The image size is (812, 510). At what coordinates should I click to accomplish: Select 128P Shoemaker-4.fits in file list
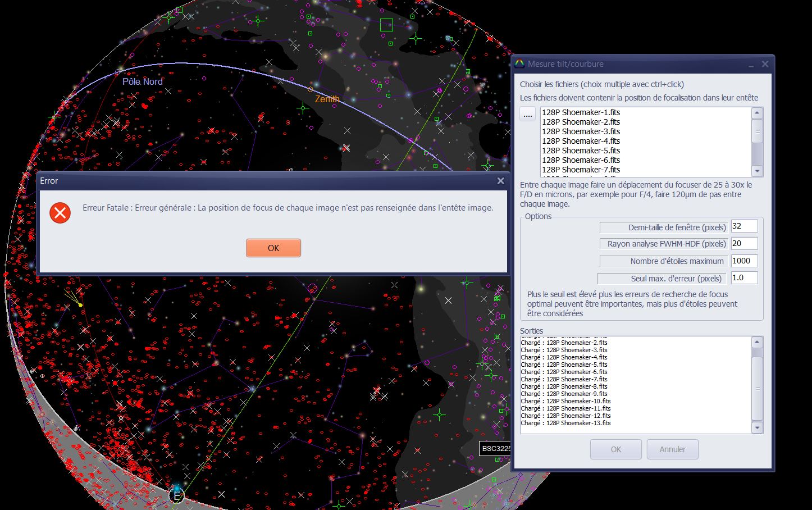581,141
